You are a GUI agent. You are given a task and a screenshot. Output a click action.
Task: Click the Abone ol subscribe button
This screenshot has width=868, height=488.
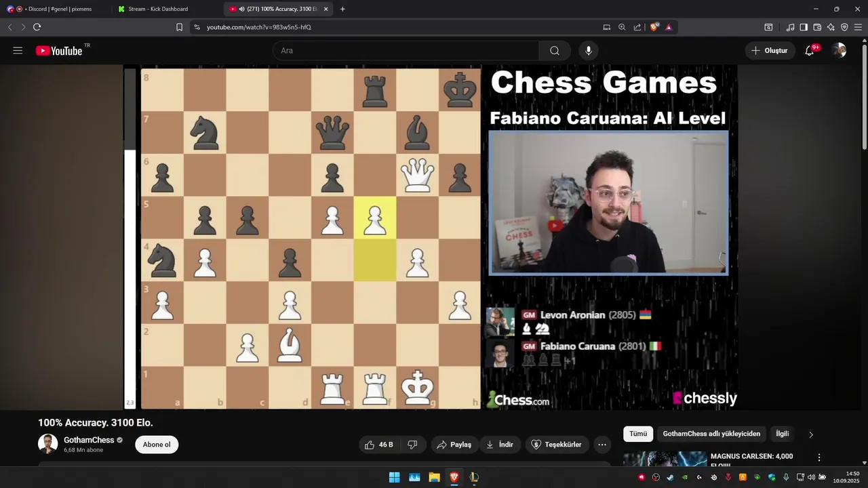(x=157, y=445)
